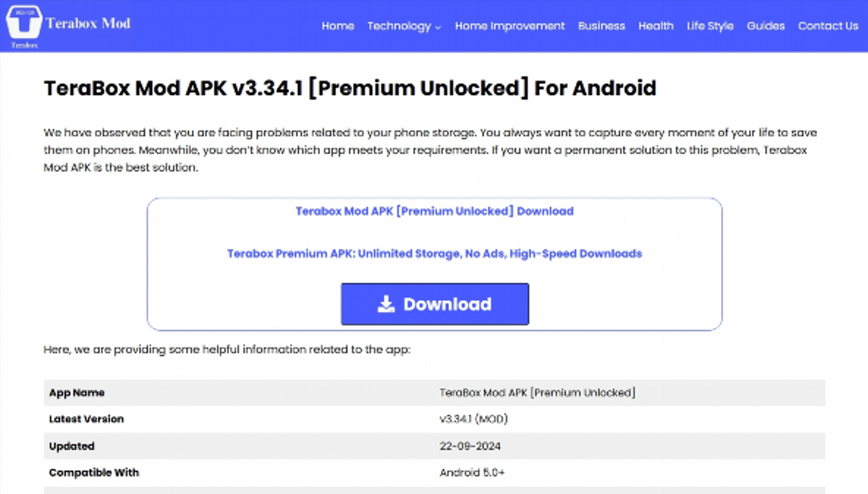Follow the Terabox Mod APK Premium Unlocked Download link

434,211
